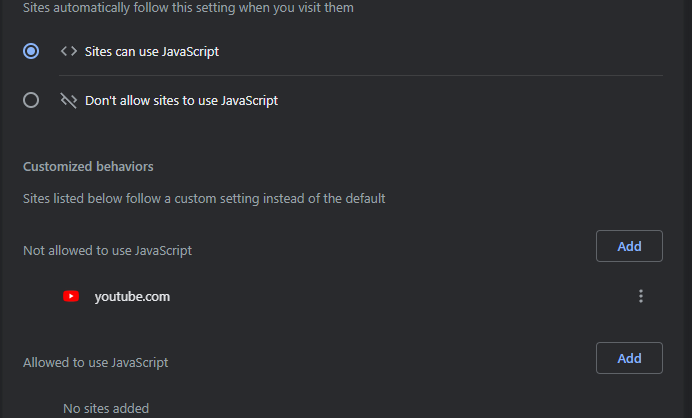The height and width of the screenshot is (418, 692).
Task: Expand more actions for the youtube.com row
Action: [641, 296]
